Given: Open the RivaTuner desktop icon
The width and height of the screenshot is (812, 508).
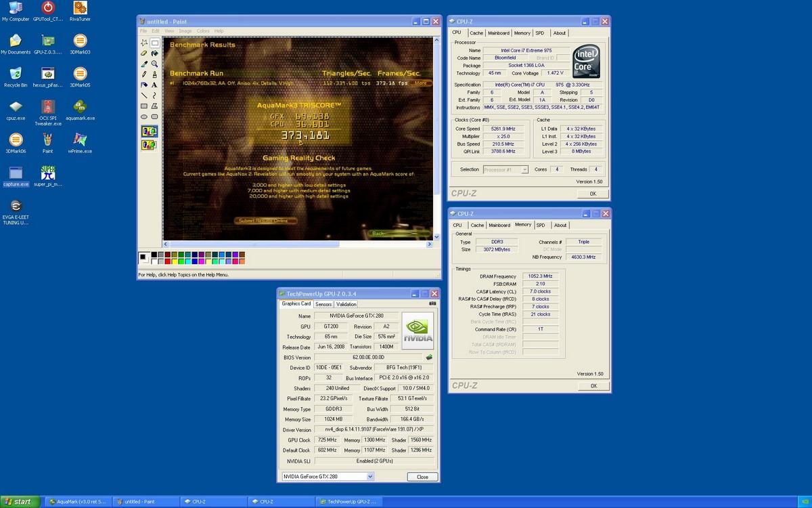Looking at the screenshot, I should (x=80, y=12).
